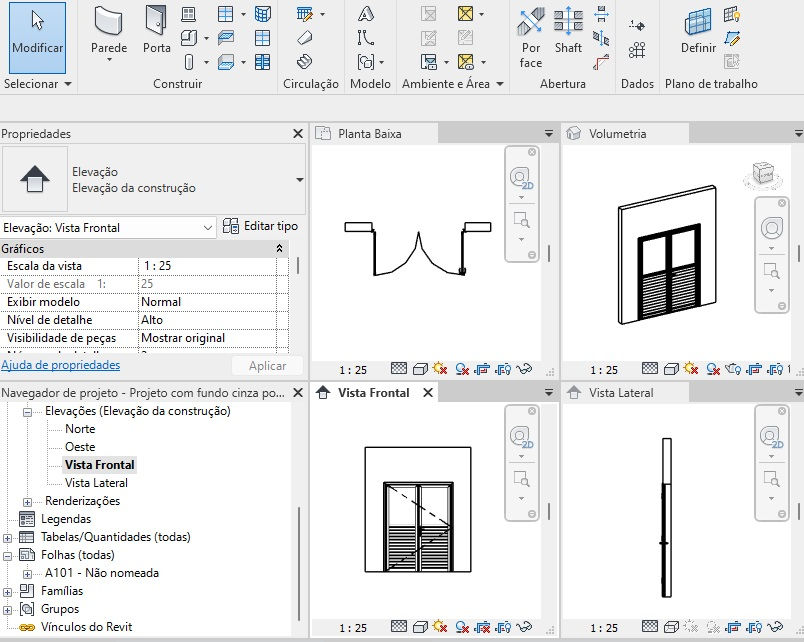Screen dimensions: 804x642
Task: Click the Grid tool in Dados
Action: point(637,50)
